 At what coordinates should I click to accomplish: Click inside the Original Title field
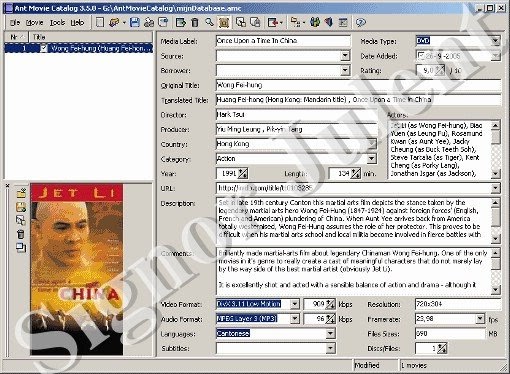pos(358,85)
